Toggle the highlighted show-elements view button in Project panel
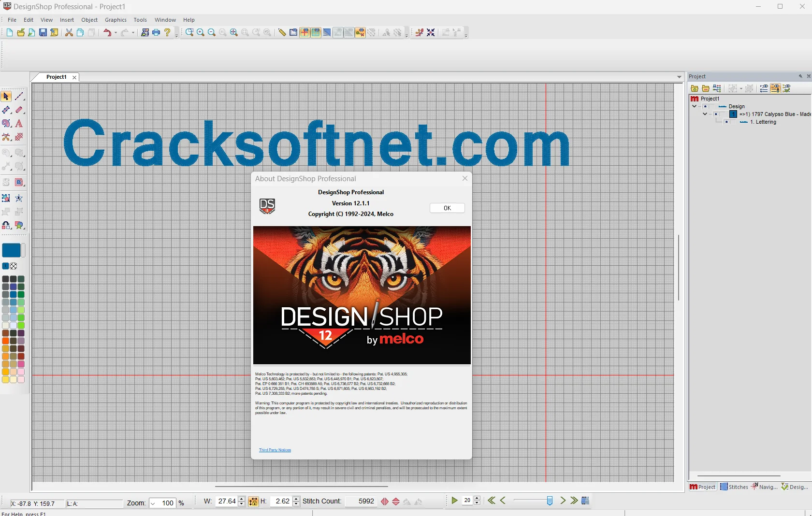Viewport: 812px width, 516px height. pyautogui.click(x=775, y=88)
